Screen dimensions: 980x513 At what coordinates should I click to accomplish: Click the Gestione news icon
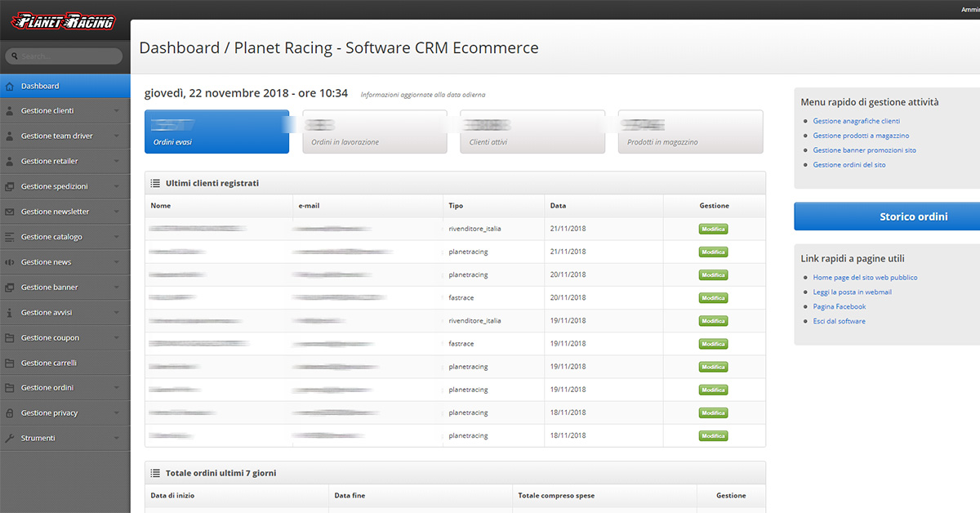[x=10, y=262]
